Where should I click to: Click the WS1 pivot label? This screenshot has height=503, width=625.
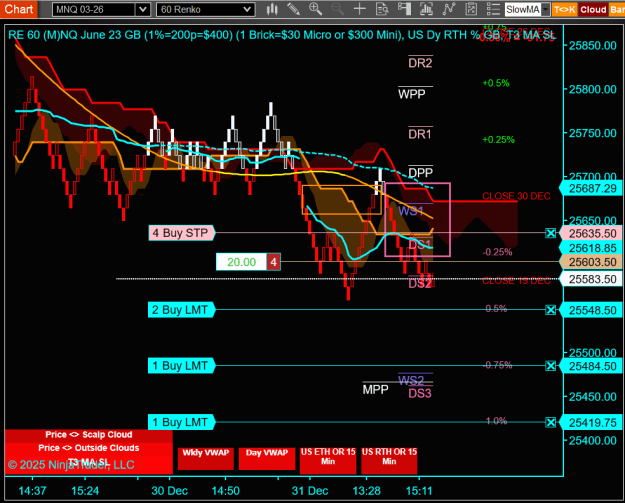coord(411,210)
